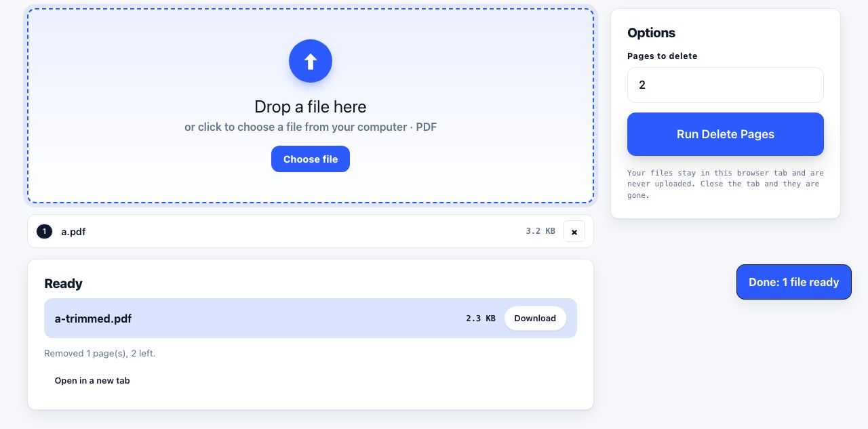
Task: Click the or click to choose a file hint text
Action: [311, 127]
